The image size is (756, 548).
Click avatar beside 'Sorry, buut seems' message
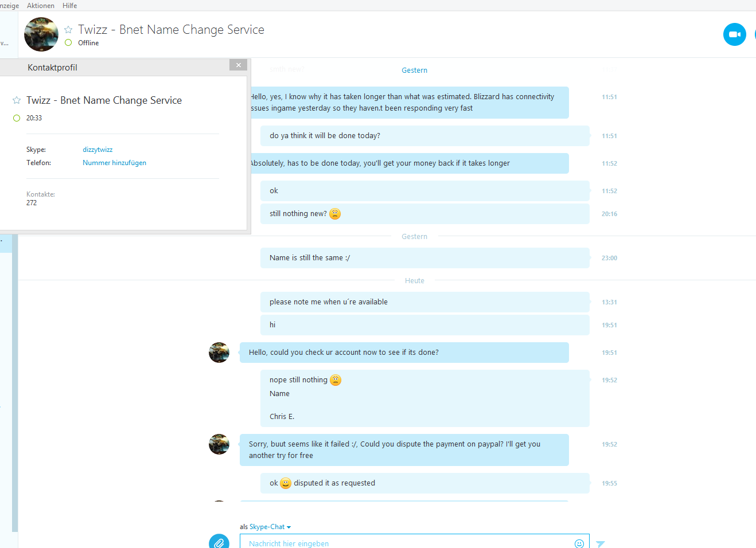[219, 444]
